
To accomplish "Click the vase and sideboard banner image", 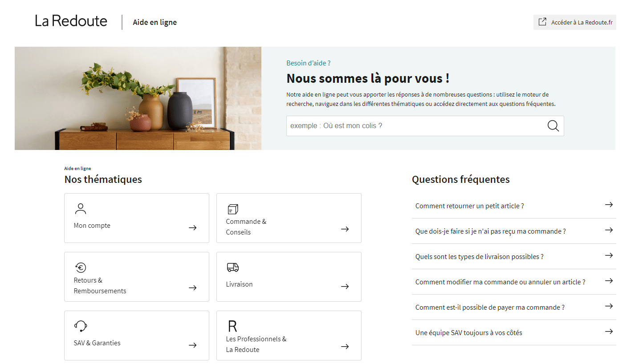I will click(138, 98).
